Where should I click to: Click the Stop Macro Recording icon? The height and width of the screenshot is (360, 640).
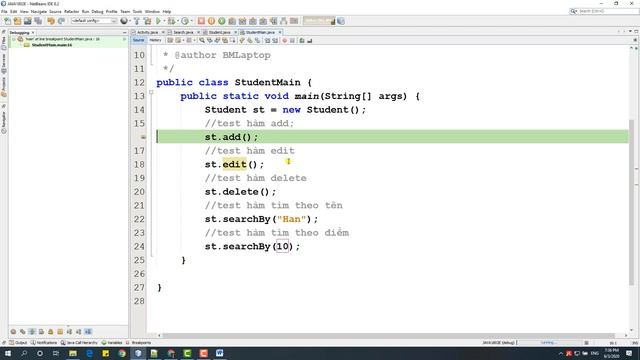click(292, 40)
